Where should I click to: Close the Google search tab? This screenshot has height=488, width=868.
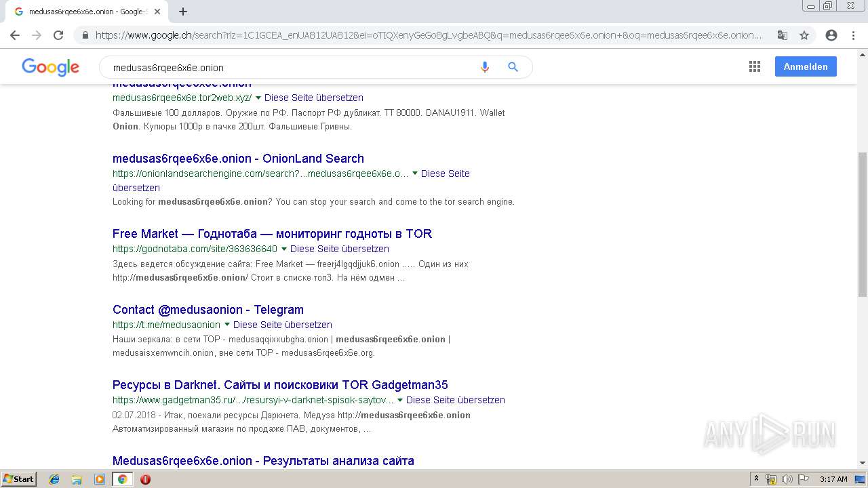tap(157, 12)
